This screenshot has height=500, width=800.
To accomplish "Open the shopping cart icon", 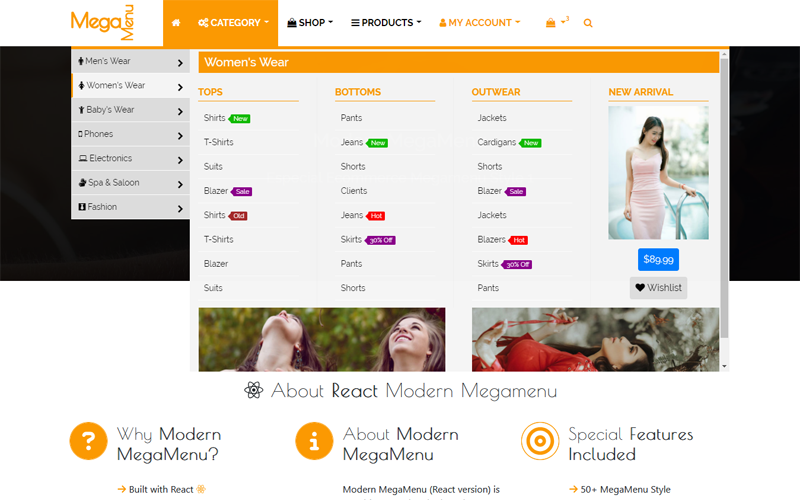I will [551, 23].
